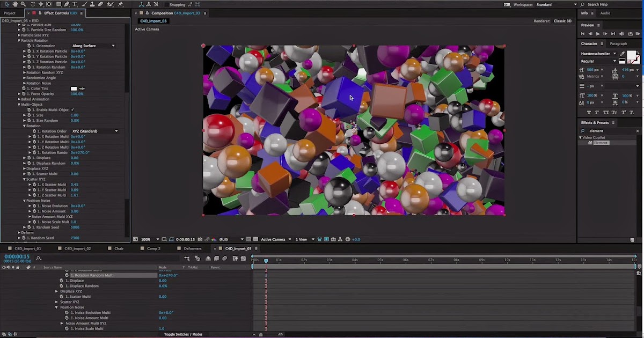The height and width of the screenshot is (338, 644).
Task: Click the current time 0:00:00:15 in timeline
Action: tap(17, 256)
